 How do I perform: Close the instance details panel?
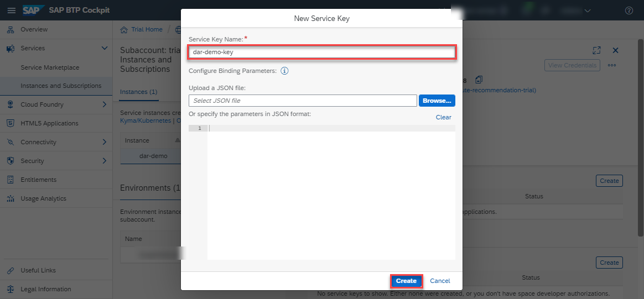pyautogui.click(x=615, y=50)
